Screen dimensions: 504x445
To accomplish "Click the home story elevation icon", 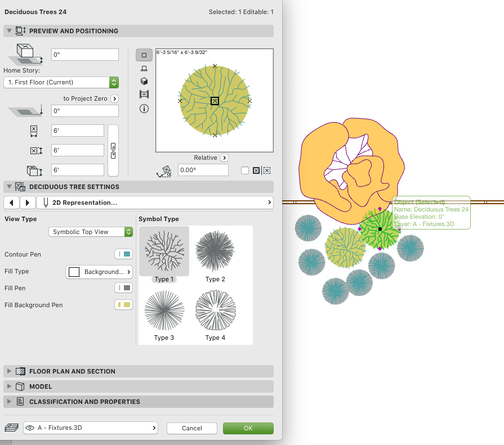I will [x=26, y=55].
